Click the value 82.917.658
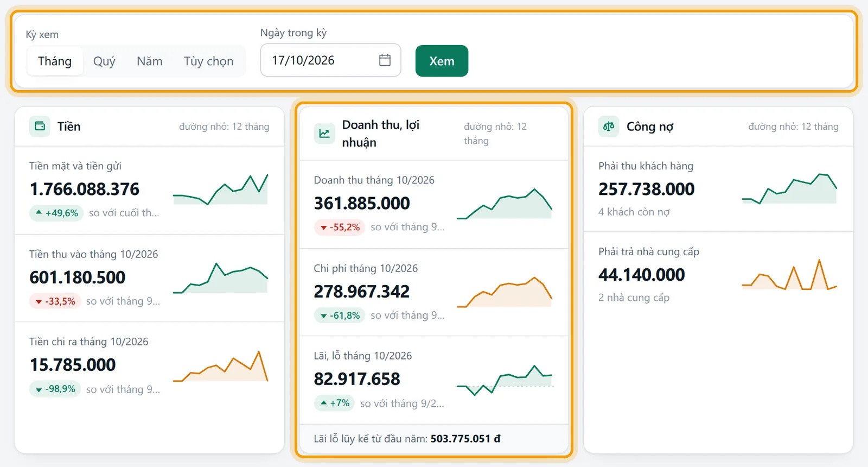 [x=357, y=379]
